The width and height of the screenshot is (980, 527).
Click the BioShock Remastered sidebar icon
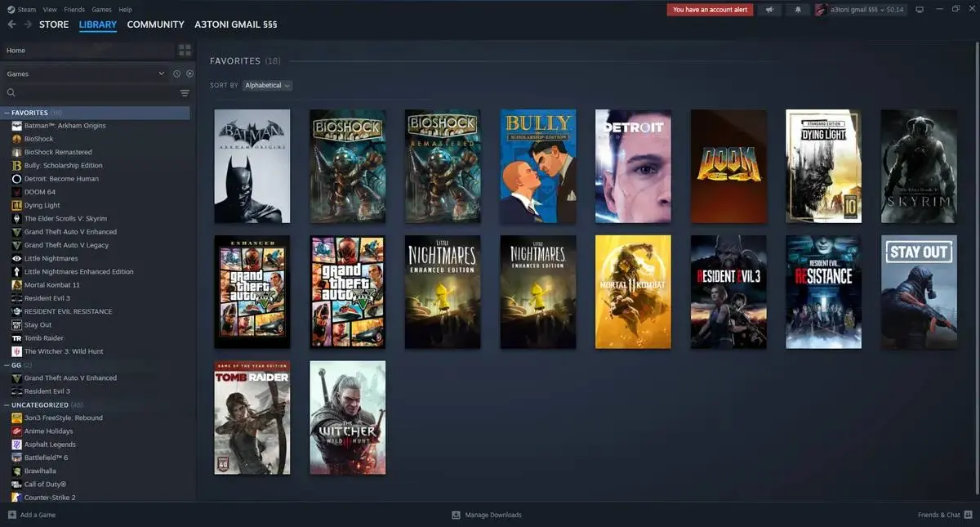coord(17,152)
